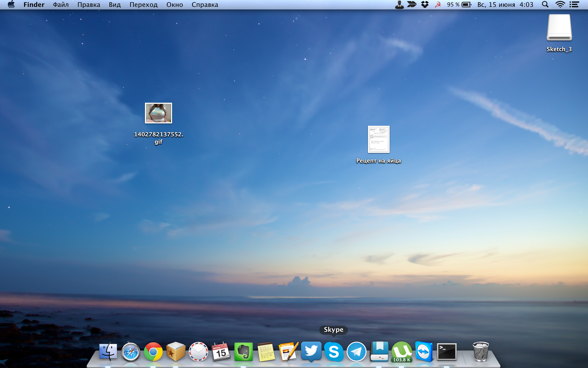Launch Telegram in the Dock
This screenshot has height=368, width=588.
(356, 351)
